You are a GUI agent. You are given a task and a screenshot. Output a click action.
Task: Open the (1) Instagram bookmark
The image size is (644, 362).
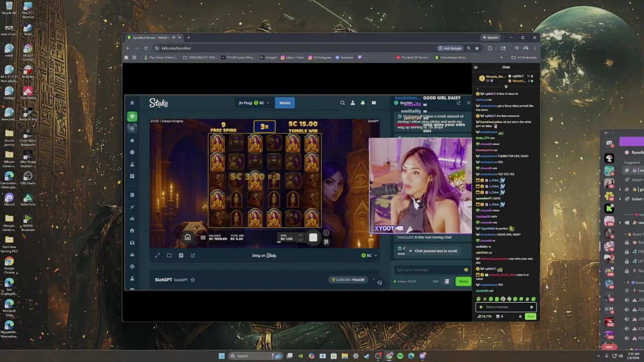click(320, 57)
